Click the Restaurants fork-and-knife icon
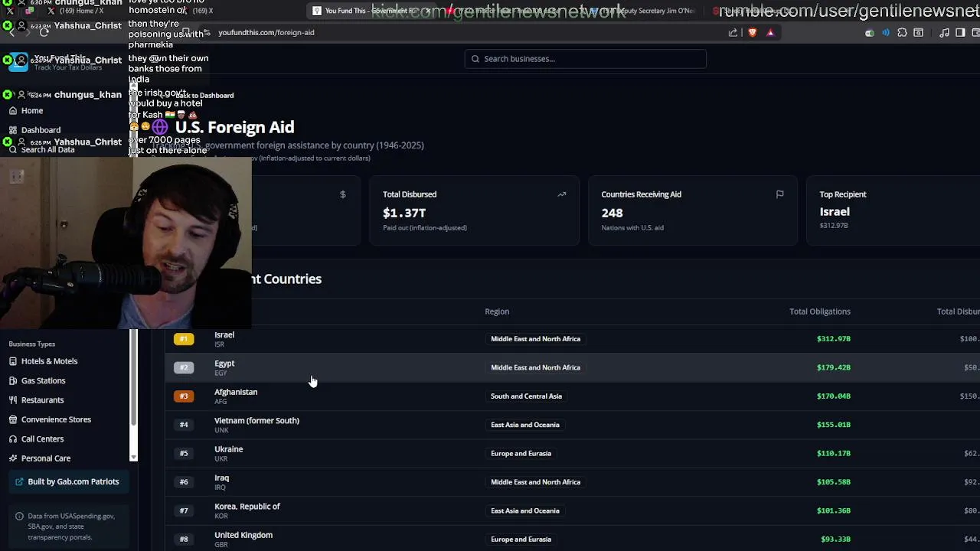 pos(13,400)
